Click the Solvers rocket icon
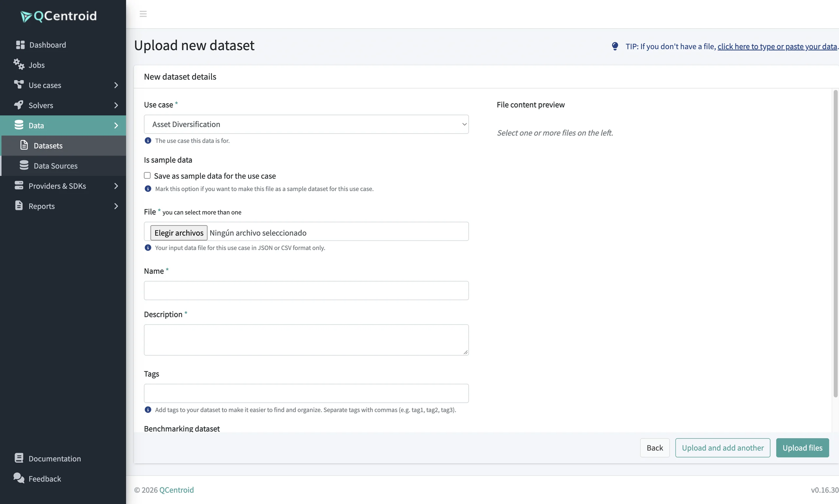 (x=19, y=105)
